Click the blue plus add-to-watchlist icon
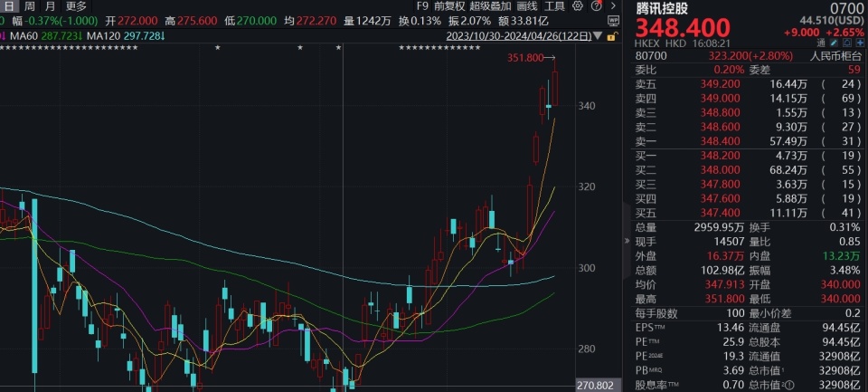Screen dimensions: 868x392 point(859,43)
